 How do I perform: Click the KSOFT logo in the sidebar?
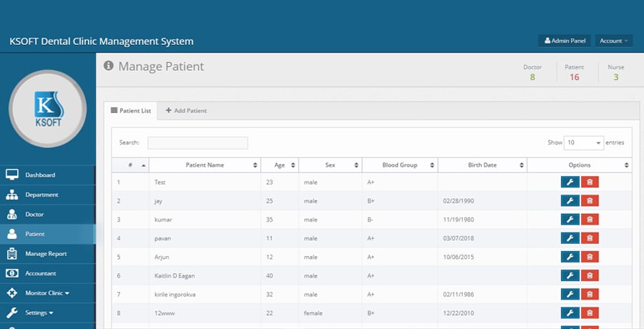tap(47, 109)
